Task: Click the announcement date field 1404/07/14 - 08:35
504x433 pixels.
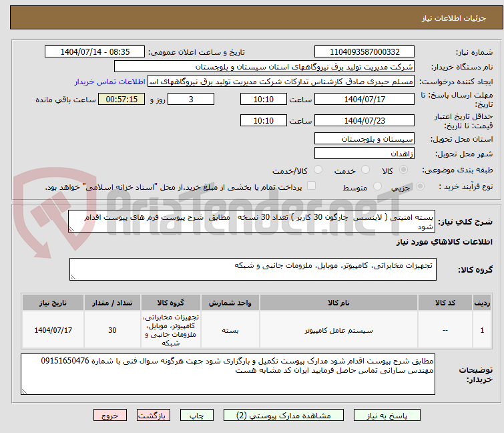Action: click(x=95, y=52)
